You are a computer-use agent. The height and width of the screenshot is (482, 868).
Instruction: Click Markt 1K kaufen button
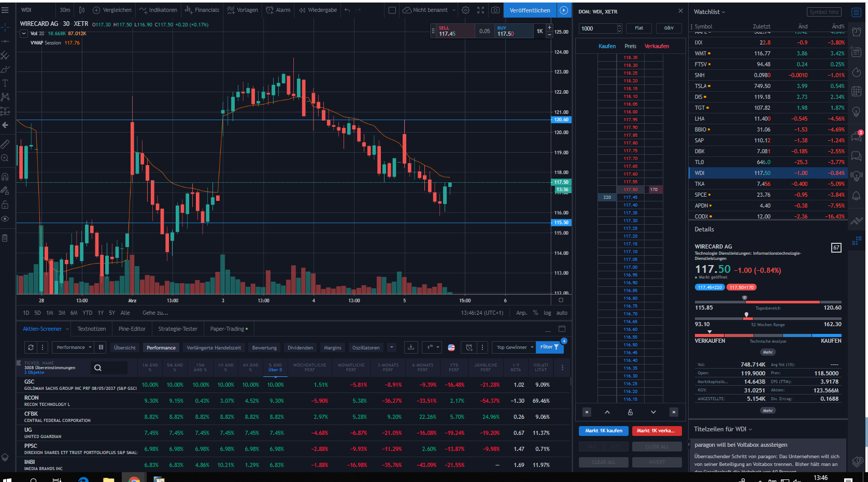[x=604, y=431]
